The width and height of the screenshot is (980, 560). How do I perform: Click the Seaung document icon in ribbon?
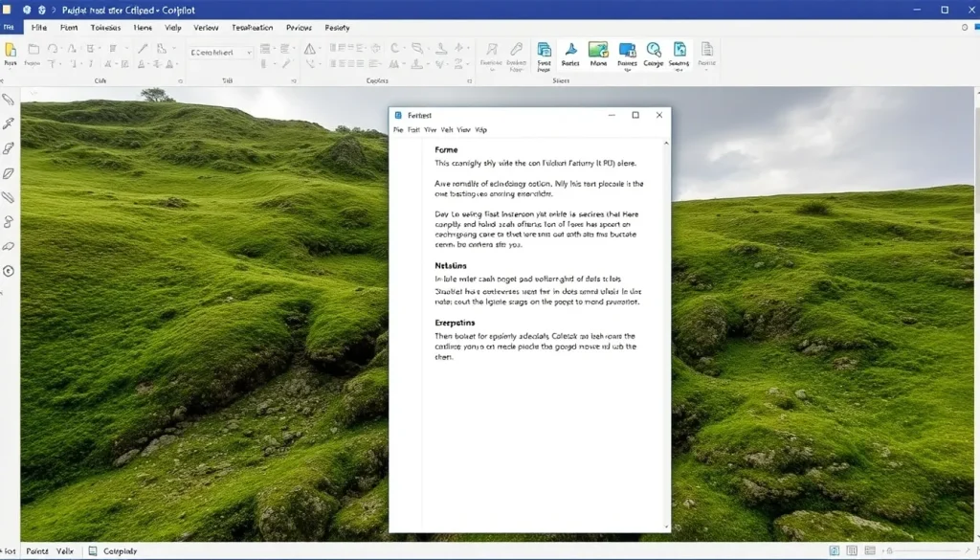click(679, 51)
